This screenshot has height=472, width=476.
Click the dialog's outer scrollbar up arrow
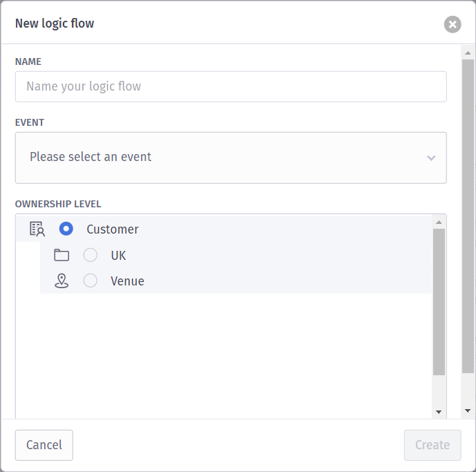pos(468,53)
